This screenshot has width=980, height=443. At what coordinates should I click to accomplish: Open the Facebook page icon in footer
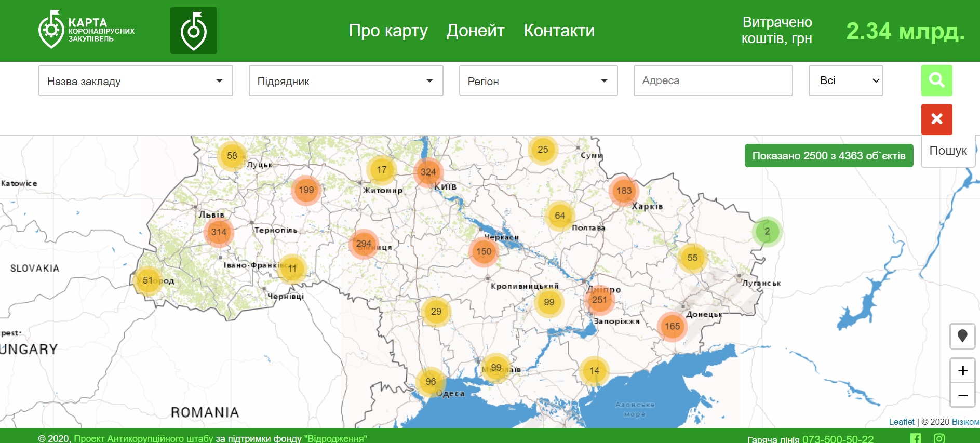[x=915, y=438]
